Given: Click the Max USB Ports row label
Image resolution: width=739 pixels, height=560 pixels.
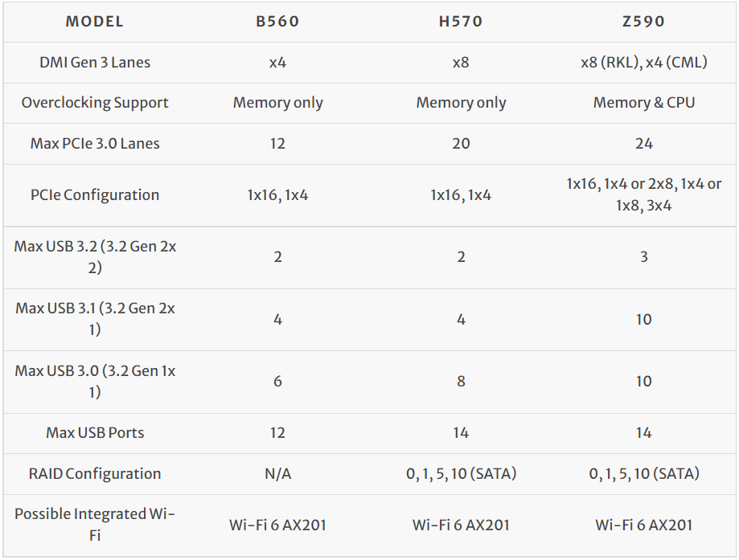Looking at the screenshot, I should pyautogui.click(x=95, y=433).
